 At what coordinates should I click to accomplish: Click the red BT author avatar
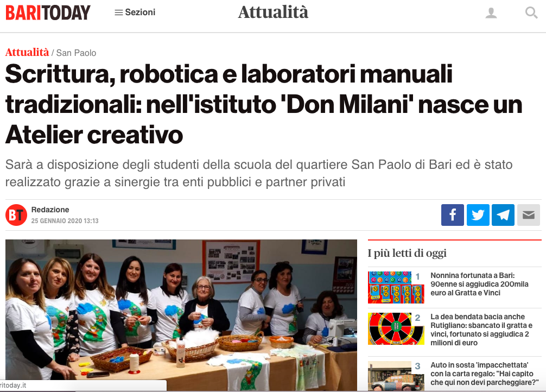point(16,215)
